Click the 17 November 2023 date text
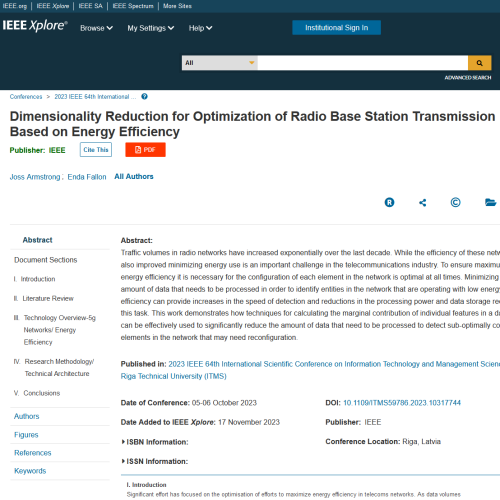 point(249,422)
